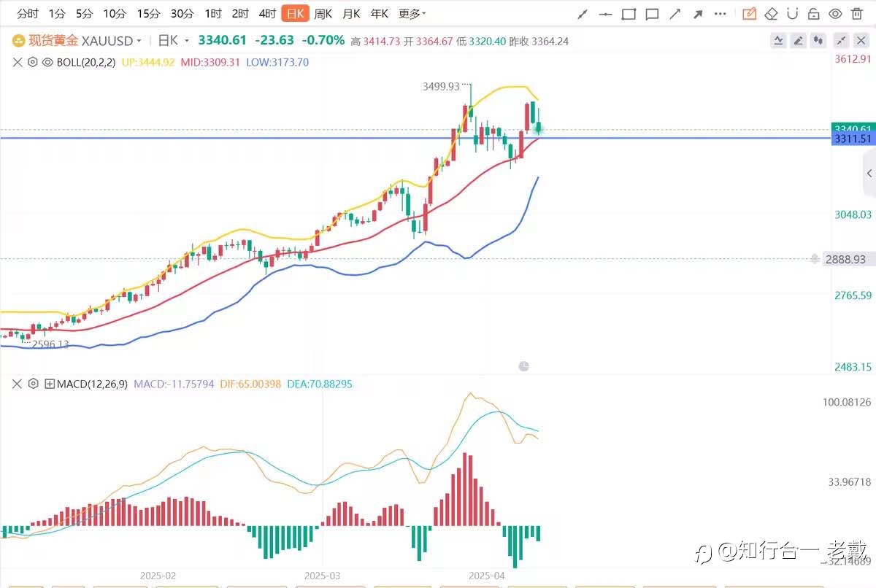This screenshot has width=876, height=588.
Task: Open BOLL indicator settings hexagon icon
Action: [x=32, y=63]
